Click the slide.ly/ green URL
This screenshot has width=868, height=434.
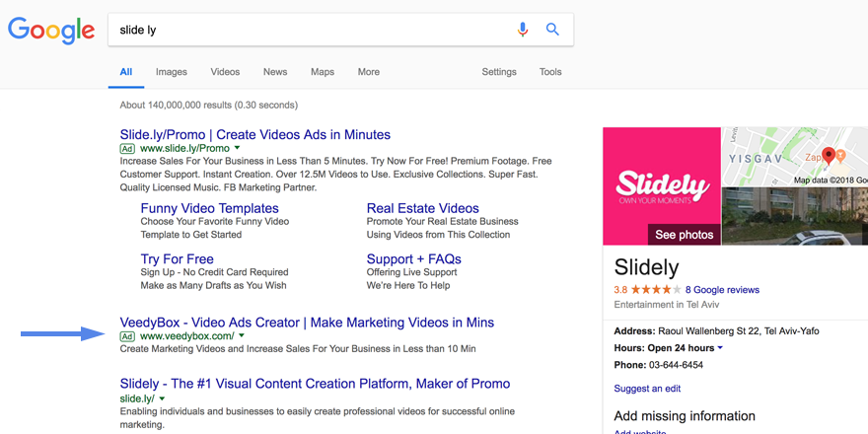tap(137, 398)
